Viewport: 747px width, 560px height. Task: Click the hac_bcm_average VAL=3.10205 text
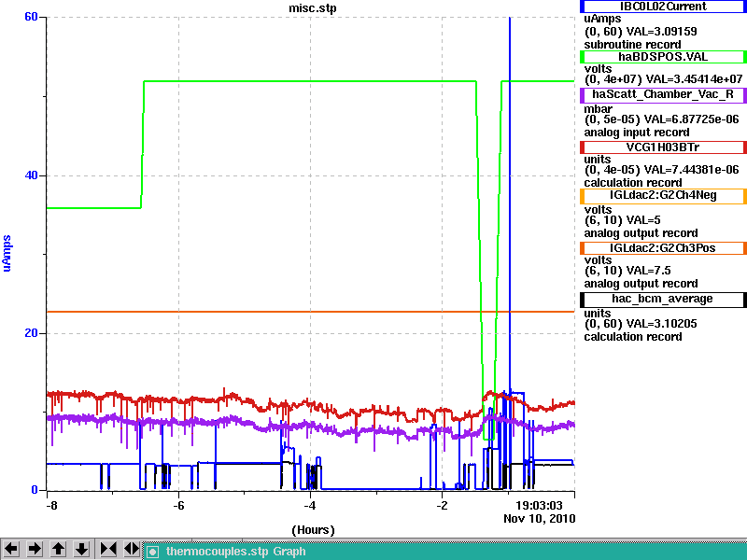(662, 324)
